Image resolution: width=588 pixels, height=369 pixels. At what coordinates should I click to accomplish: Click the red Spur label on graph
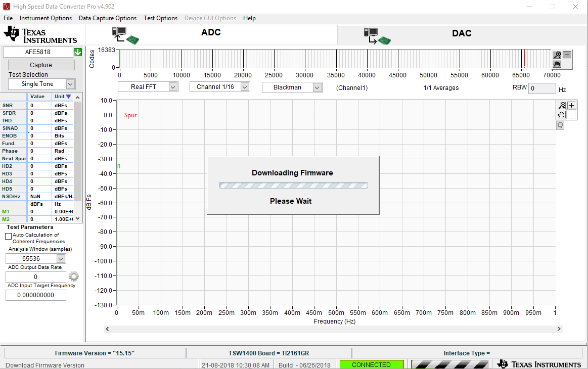pyautogui.click(x=130, y=115)
